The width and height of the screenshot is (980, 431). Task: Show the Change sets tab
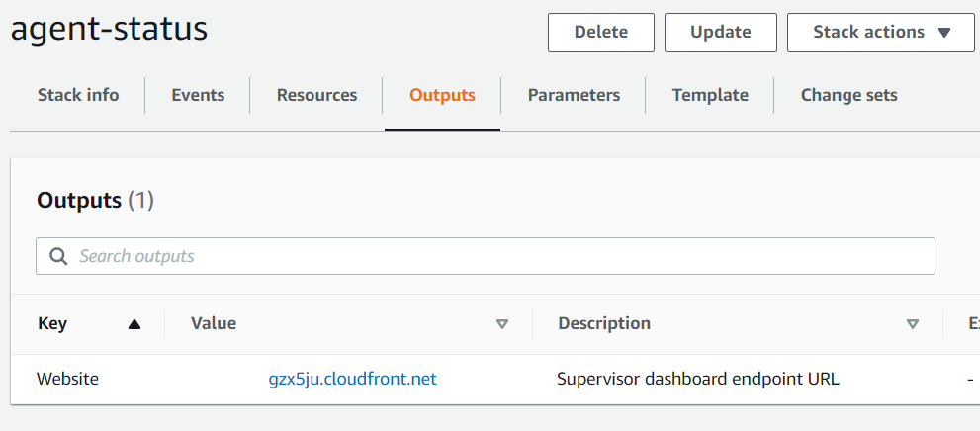point(848,95)
